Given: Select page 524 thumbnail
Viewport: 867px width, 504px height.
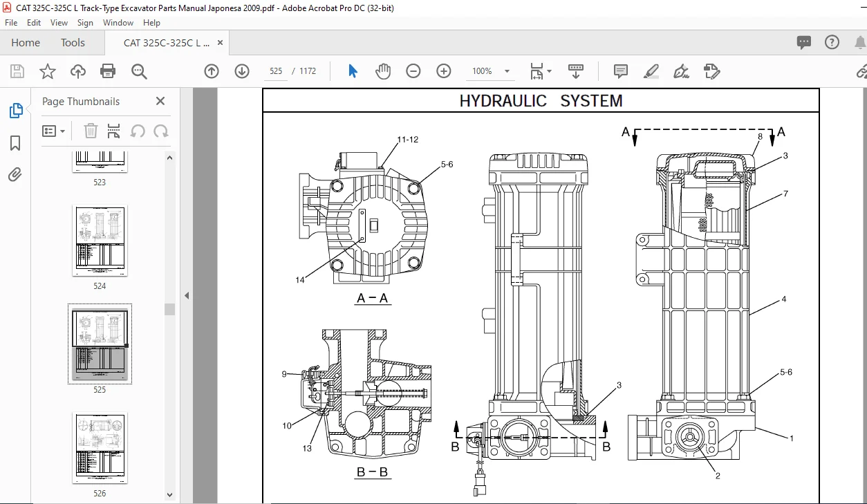Looking at the screenshot, I should click(x=100, y=240).
